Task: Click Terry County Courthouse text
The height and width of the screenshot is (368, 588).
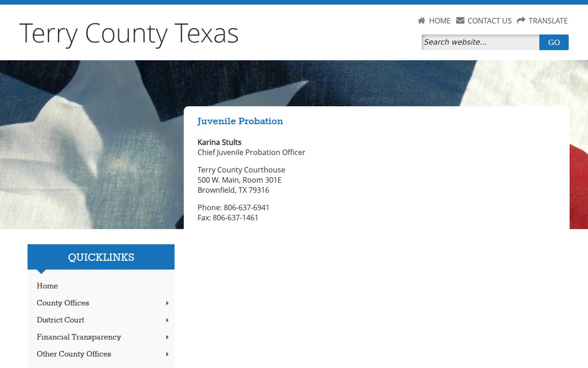Action: pos(241,170)
